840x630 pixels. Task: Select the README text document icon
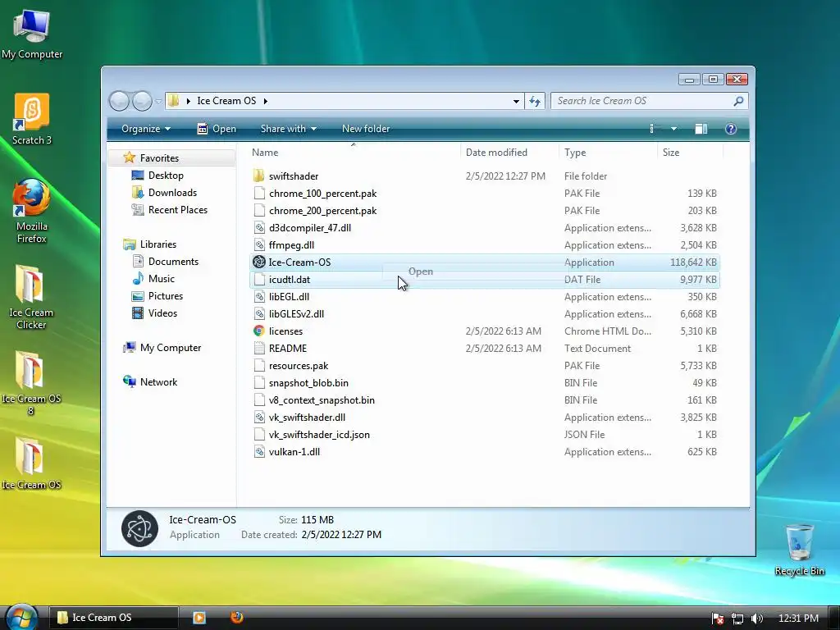(258, 348)
